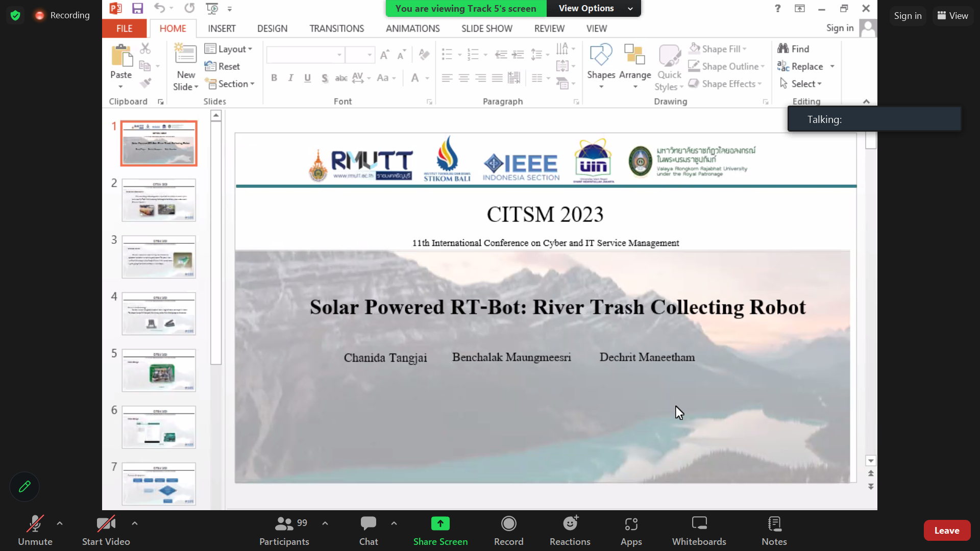Open the Whiteboards icon
The image size is (980, 551).
click(699, 523)
